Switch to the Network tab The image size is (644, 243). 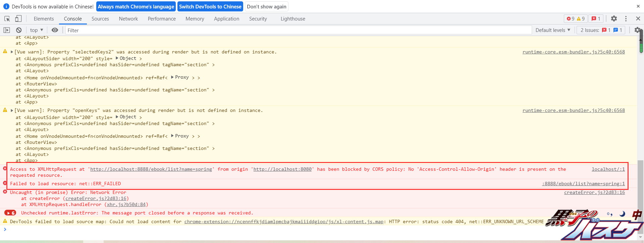click(128, 19)
